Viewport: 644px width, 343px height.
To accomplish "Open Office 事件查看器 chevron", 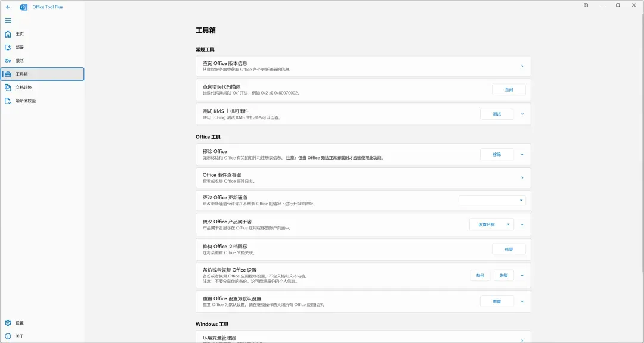I will pos(522,177).
